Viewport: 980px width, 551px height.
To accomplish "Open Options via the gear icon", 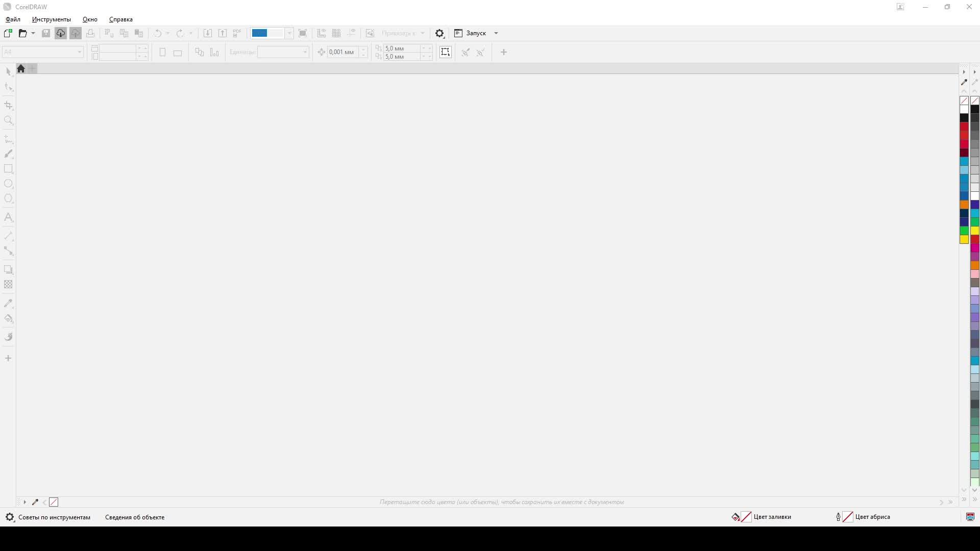I will click(439, 33).
